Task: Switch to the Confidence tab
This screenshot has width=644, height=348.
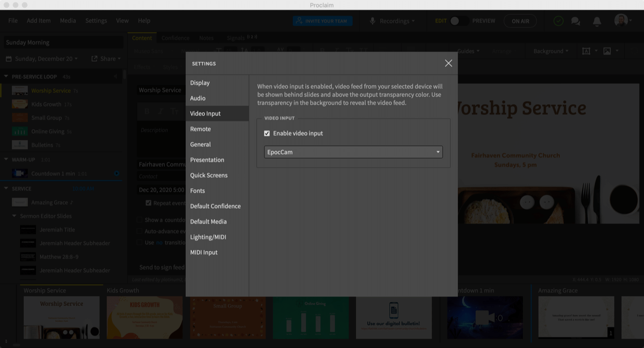Action: (x=175, y=38)
